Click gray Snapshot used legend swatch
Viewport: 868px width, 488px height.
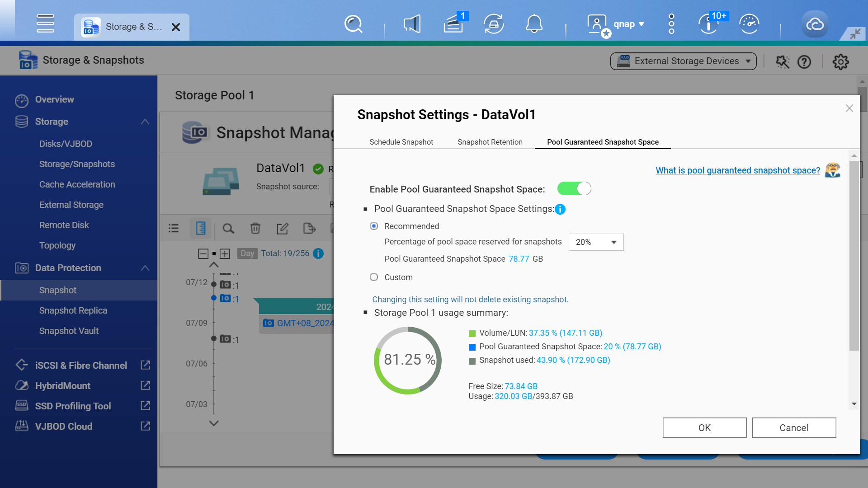pyautogui.click(x=472, y=361)
